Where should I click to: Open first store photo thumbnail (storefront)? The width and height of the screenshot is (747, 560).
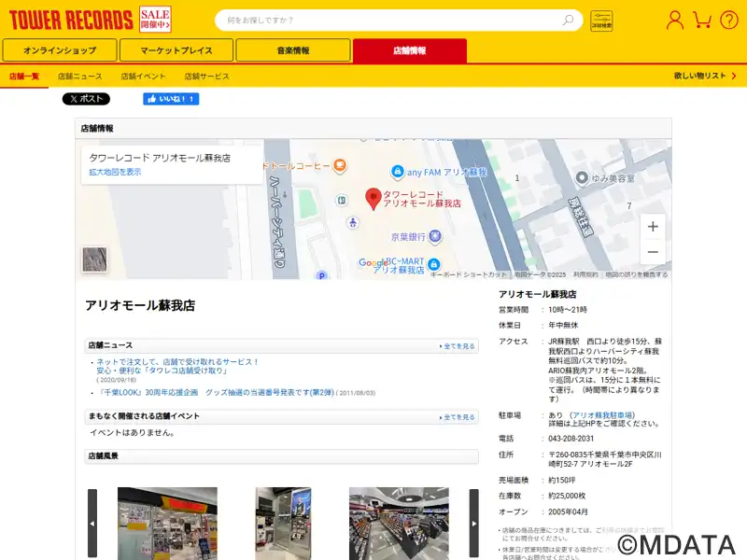point(167,523)
